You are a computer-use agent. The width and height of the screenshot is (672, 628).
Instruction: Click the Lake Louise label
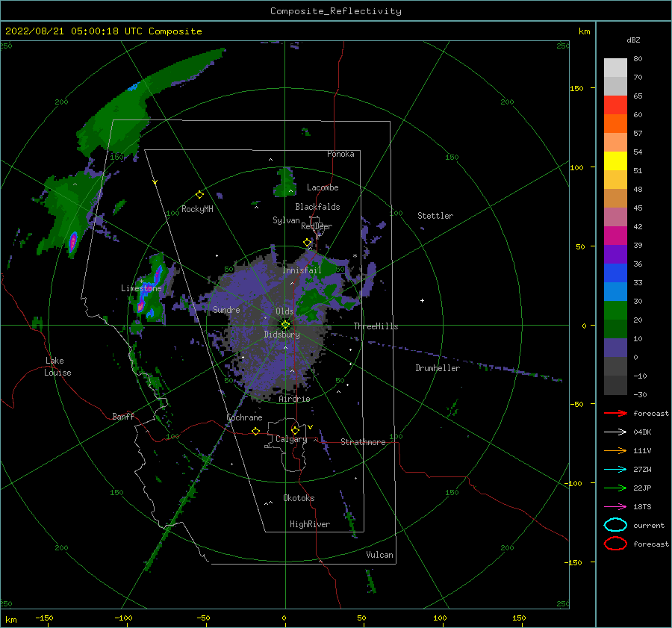(x=57, y=367)
